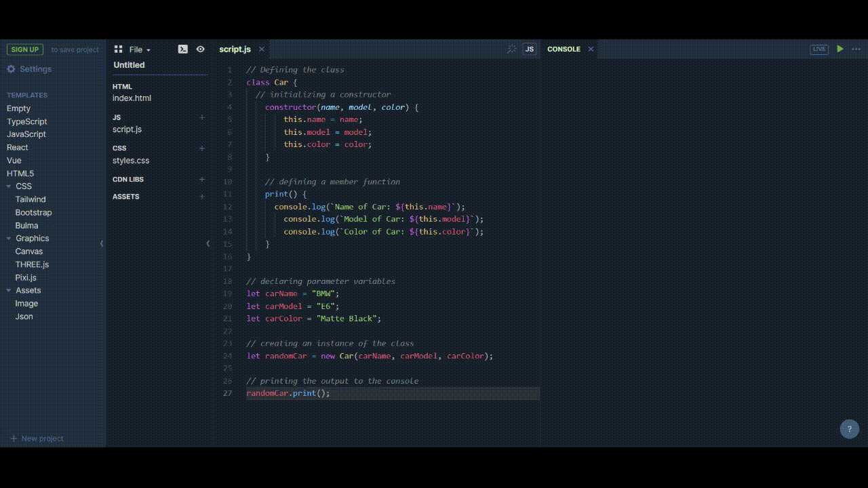The height and width of the screenshot is (488, 868).
Task: Click the Settings label
Action: [35, 69]
